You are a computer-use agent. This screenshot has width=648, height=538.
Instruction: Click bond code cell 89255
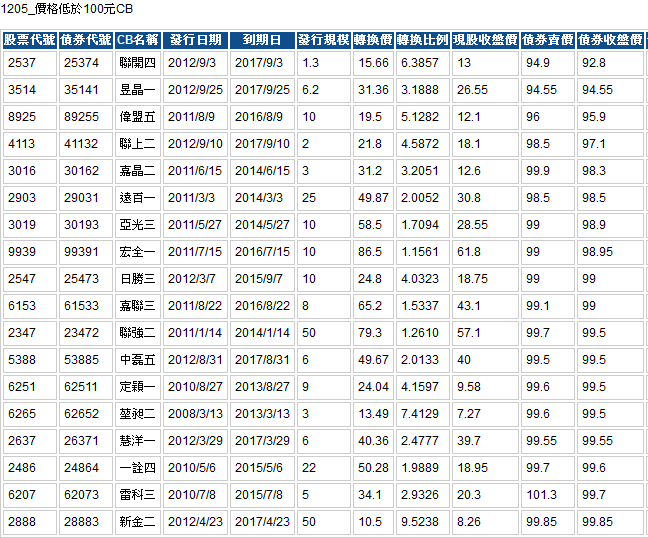click(x=86, y=117)
